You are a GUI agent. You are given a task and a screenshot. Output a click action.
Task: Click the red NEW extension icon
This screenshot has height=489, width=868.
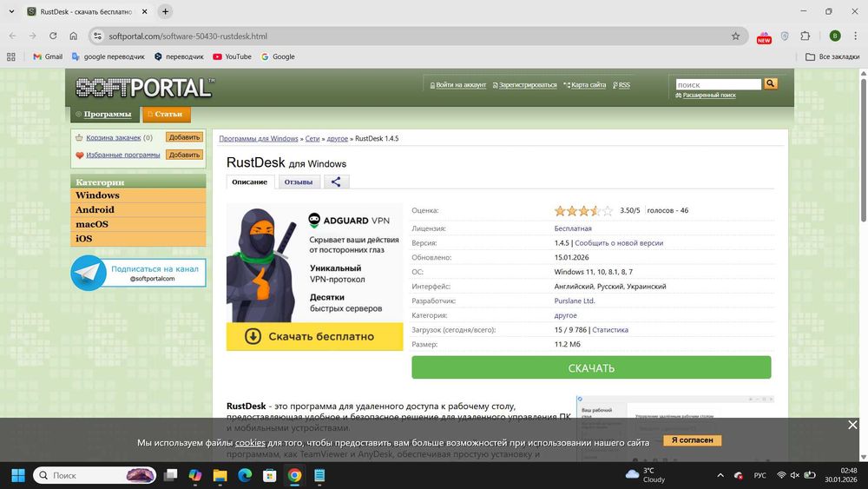click(x=764, y=36)
